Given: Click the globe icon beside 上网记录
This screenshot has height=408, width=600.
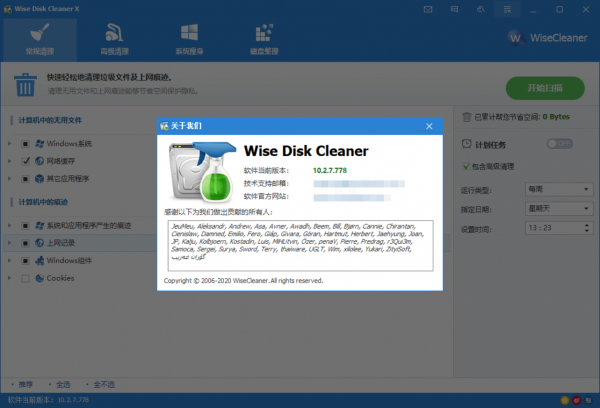Looking at the screenshot, I should click(x=39, y=243).
